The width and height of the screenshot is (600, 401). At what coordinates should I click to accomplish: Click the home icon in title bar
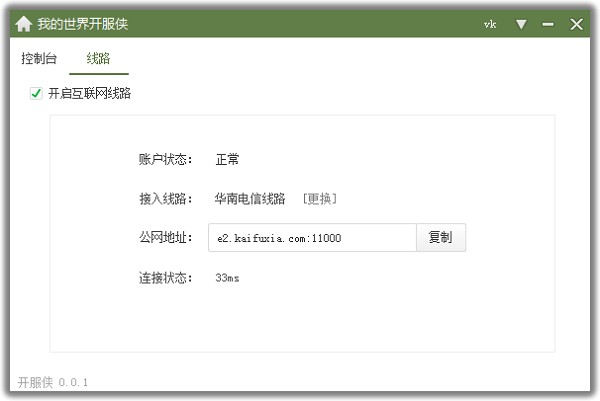[x=24, y=24]
